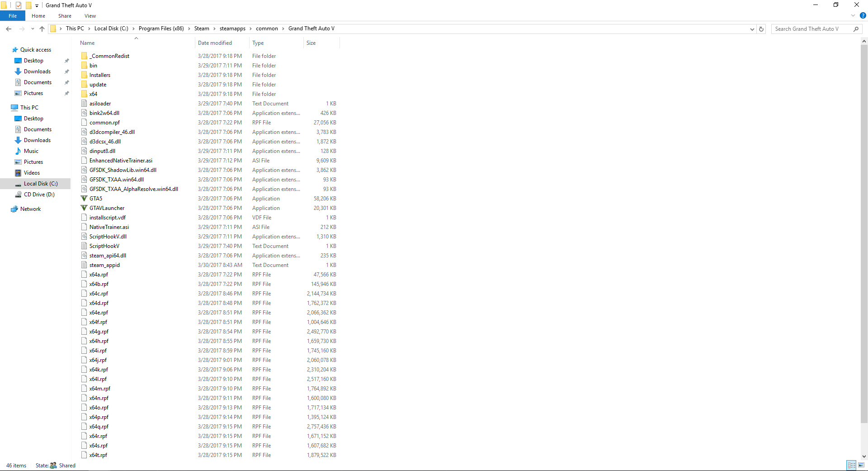Select the steam_api64.dll file name
Viewport: 868px width, 471px height.
[108, 256]
